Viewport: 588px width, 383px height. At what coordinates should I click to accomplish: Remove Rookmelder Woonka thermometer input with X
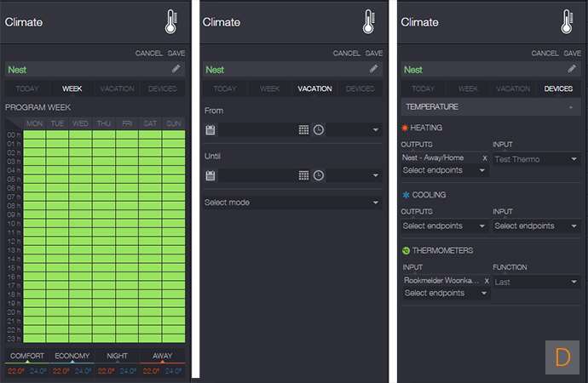[487, 281]
